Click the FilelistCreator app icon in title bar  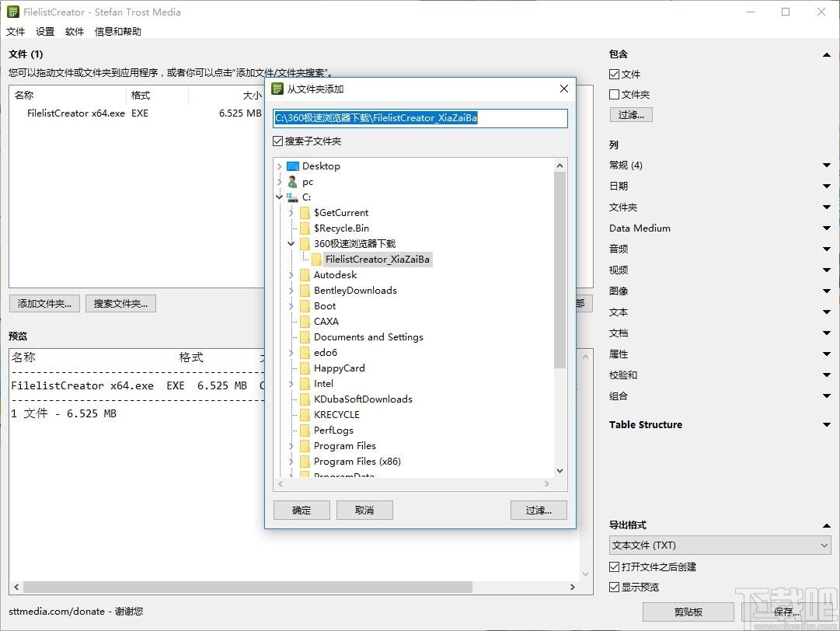click(13, 12)
